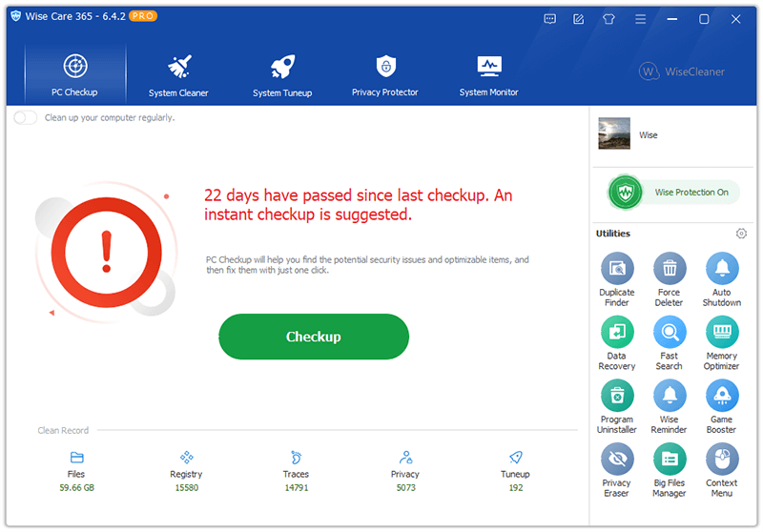This screenshot has height=532, width=763.
Task: Click the Privacy clean record icon
Action: pyautogui.click(x=406, y=457)
